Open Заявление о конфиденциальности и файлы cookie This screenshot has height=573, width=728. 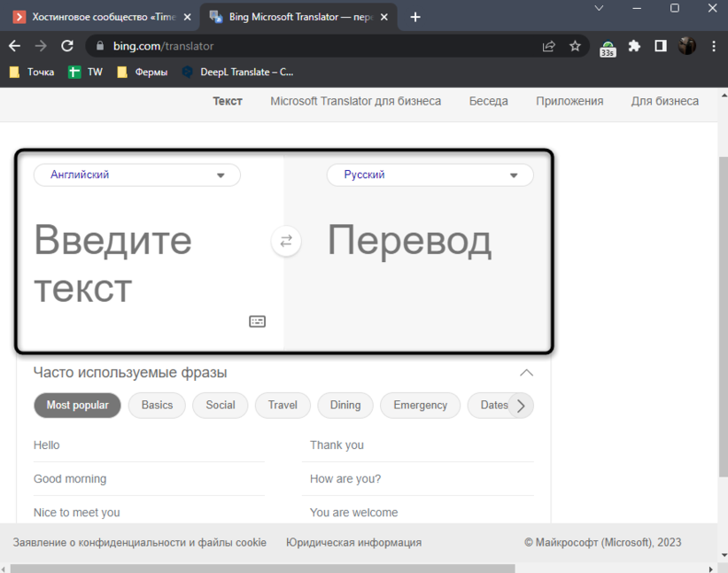click(140, 542)
